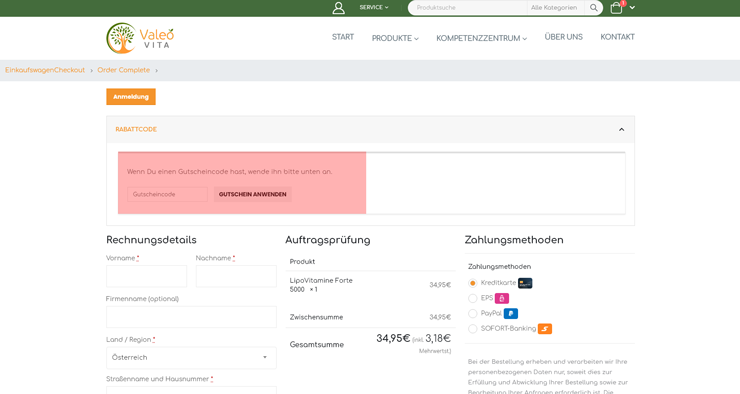Viewport: 740px width, 394px height.
Task: Focus the Firmenname input field
Action: (191, 317)
